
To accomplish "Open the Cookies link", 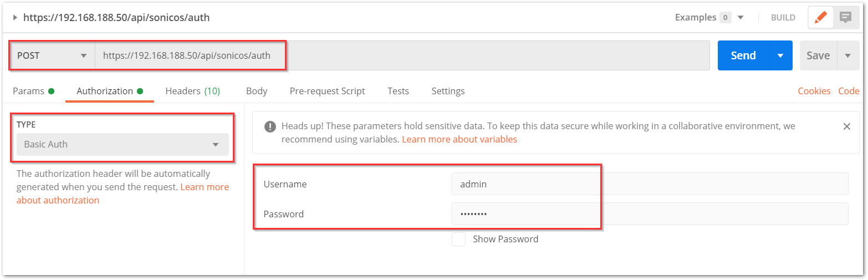I will (814, 91).
